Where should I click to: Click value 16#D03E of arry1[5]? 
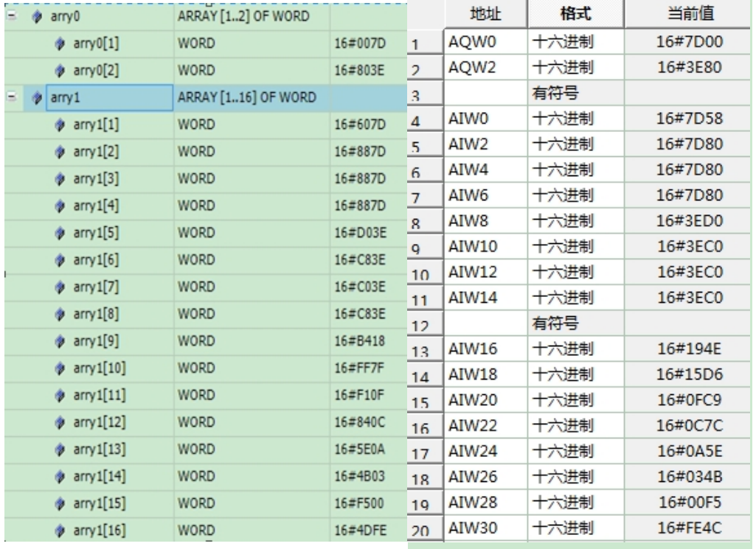pos(360,233)
